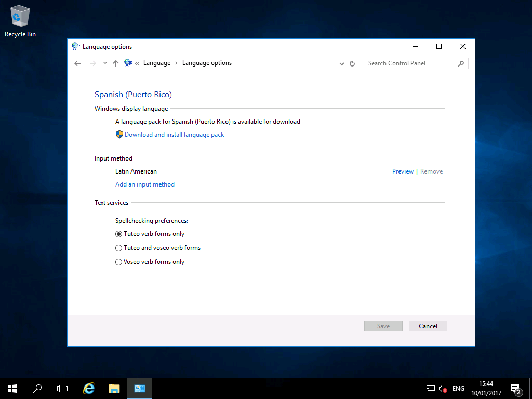
Task: Open File Explorer from the taskbar
Action: [114, 389]
